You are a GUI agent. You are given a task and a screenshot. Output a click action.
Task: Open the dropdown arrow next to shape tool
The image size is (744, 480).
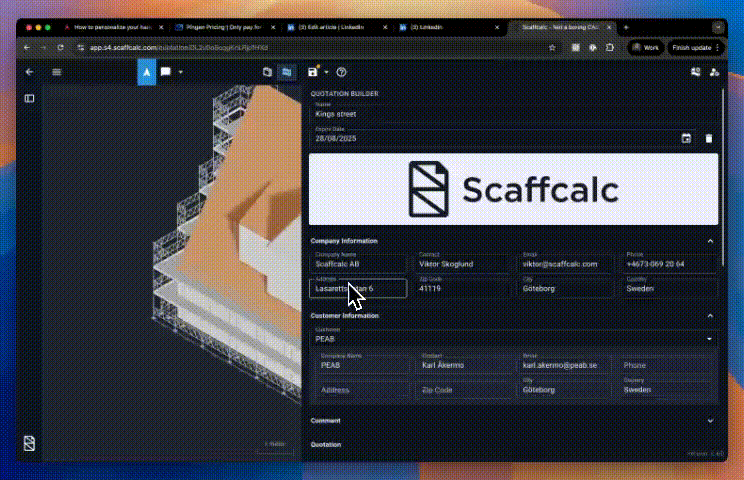pyautogui.click(x=180, y=72)
